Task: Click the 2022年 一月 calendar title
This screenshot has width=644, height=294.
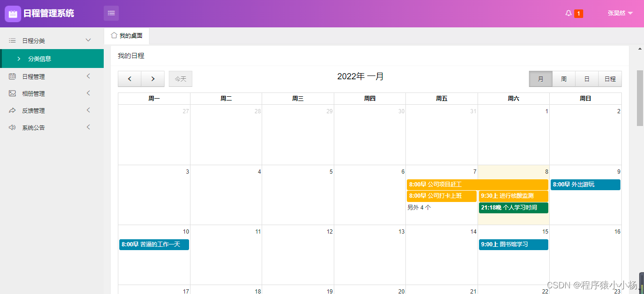Action: coord(360,76)
